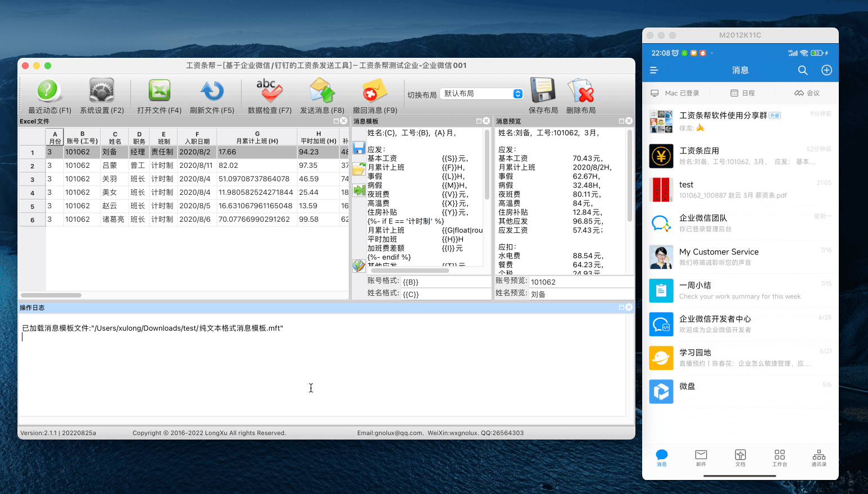Viewport: 868px width, 494px height.
Task: Click the template line {%- endif %}
Action: point(389,257)
